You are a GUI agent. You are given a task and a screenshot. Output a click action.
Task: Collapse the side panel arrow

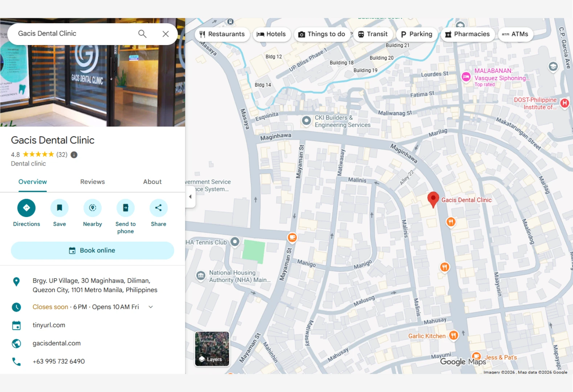190,197
